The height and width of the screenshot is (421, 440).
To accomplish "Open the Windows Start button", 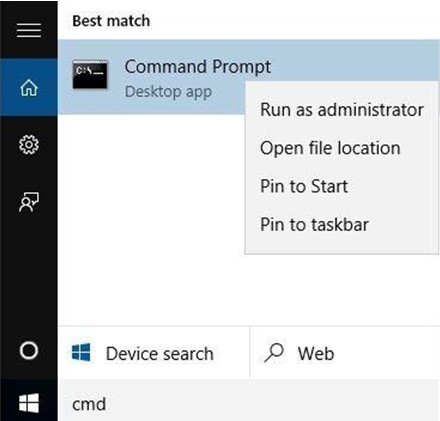I will [x=29, y=403].
